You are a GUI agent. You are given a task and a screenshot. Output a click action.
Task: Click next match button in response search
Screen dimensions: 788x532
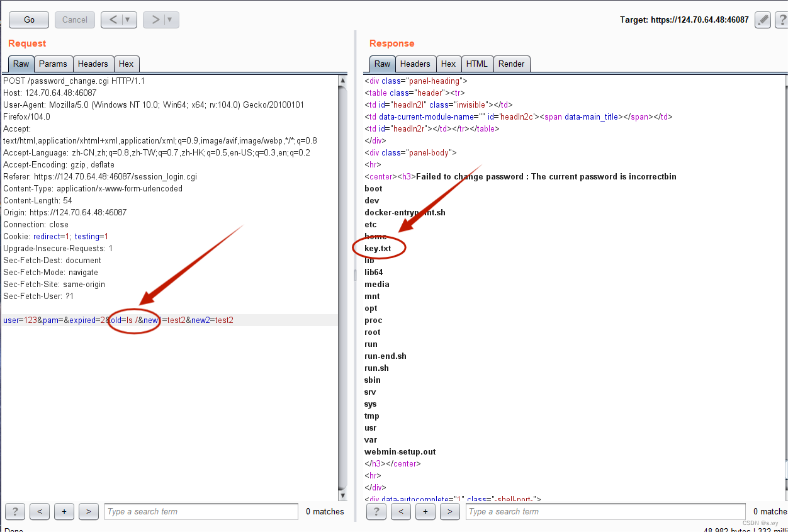450,511
